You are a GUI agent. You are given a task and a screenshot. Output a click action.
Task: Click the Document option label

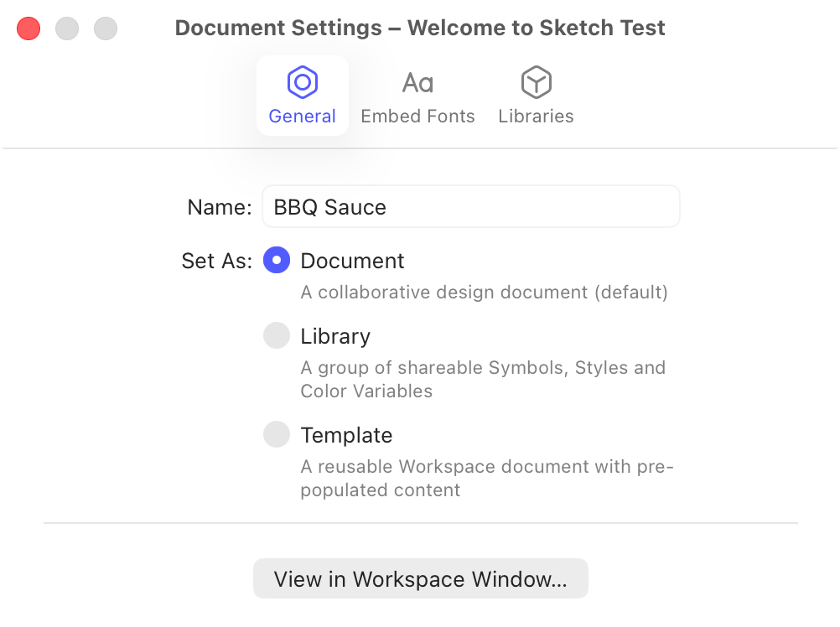tap(352, 262)
